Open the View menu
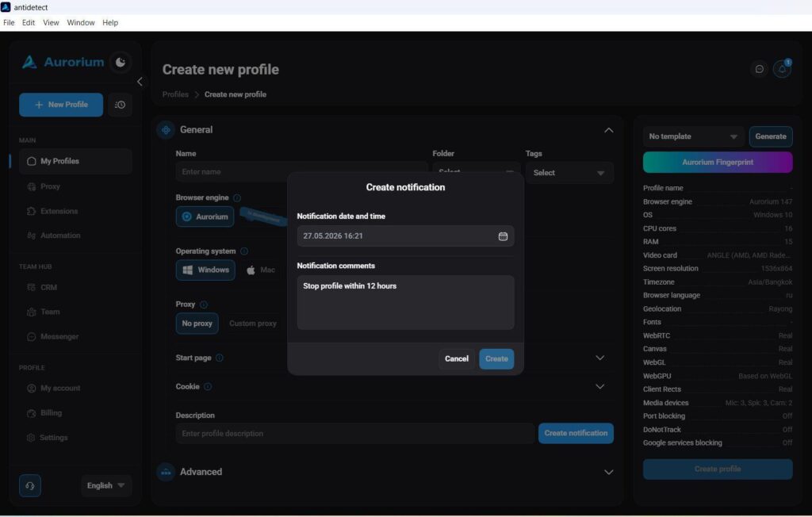The image size is (812, 517). click(x=51, y=23)
